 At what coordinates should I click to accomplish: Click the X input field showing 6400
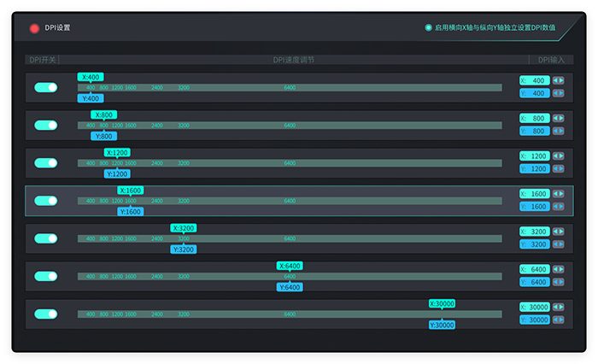(x=535, y=269)
